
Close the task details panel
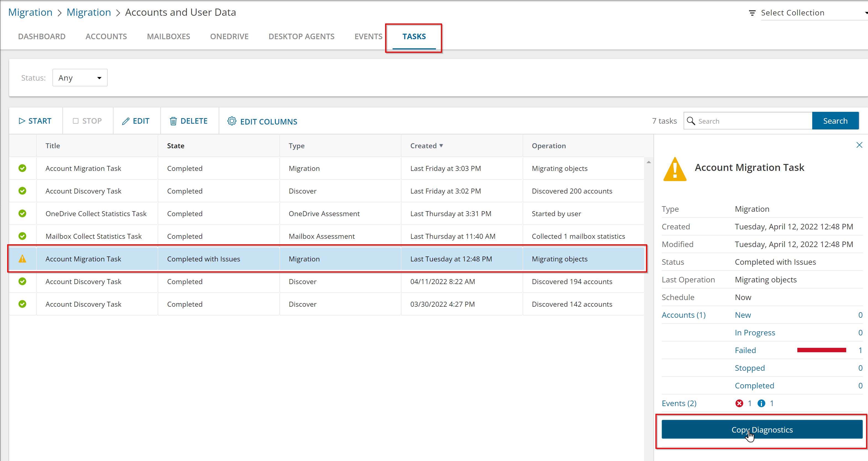[859, 145]
